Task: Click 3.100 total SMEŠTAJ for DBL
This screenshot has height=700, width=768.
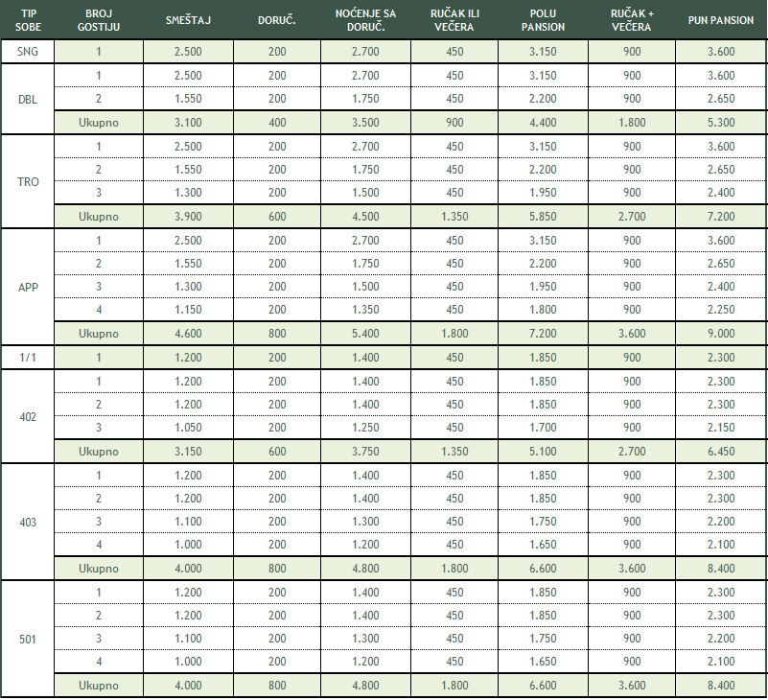Action: [188, 123]
